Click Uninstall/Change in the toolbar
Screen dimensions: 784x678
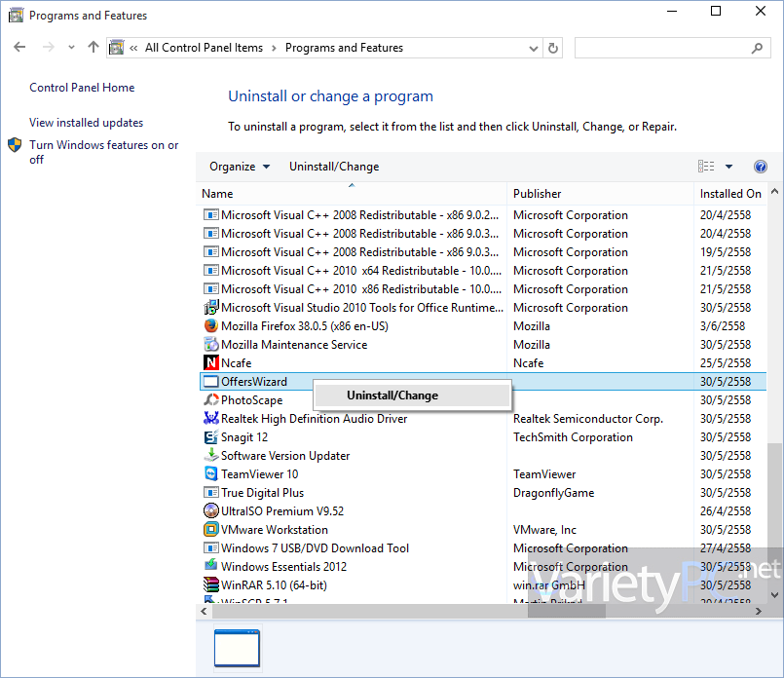334,167
